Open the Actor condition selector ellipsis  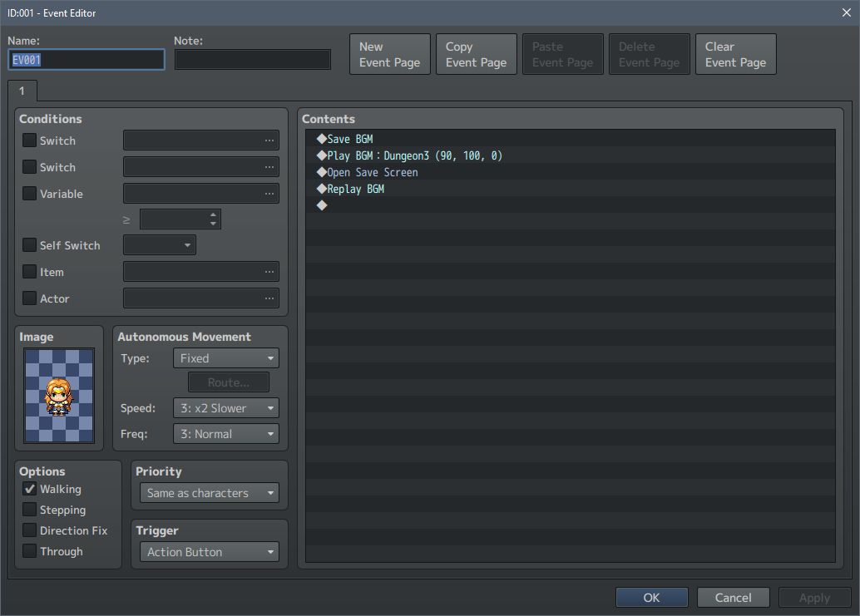[269, 298]
